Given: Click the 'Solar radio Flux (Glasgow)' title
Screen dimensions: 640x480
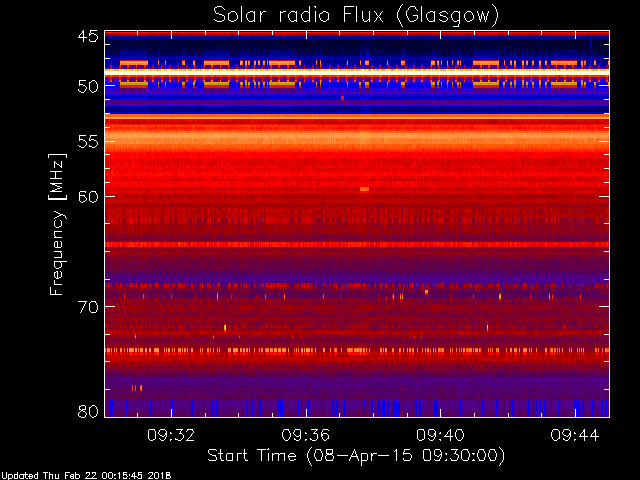Looking at the screenshot, I should point(356,16).
